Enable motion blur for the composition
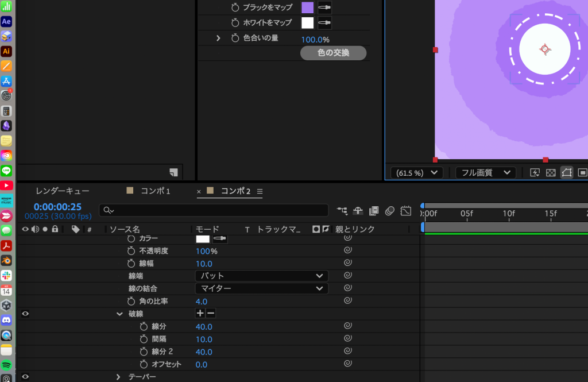588x382 pixels. 390,211
